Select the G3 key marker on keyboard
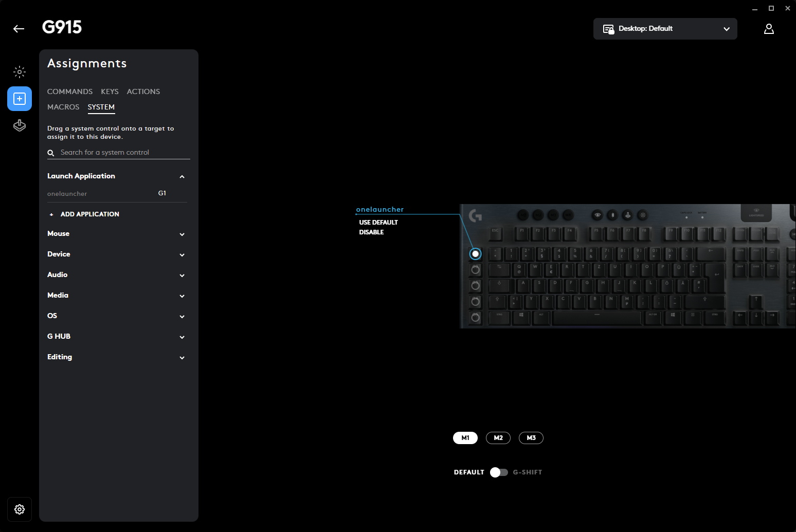Screen dimensions: 796x532 (476, 286)
